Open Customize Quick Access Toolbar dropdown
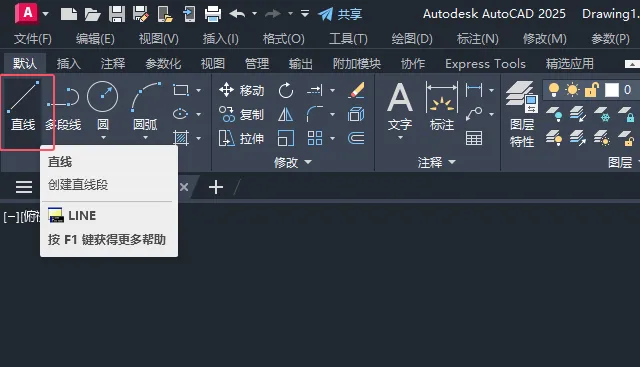640x367 pixels. click(305, 14)
